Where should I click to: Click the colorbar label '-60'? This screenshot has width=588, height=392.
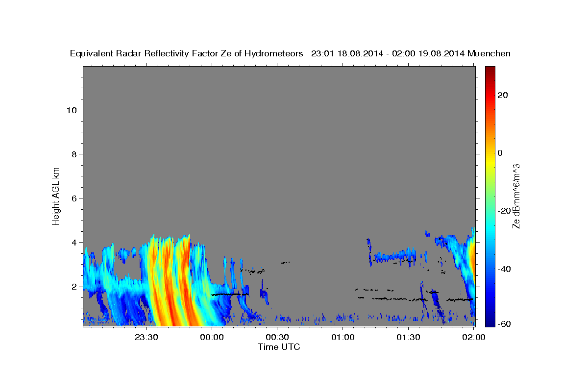coord(504,323)
